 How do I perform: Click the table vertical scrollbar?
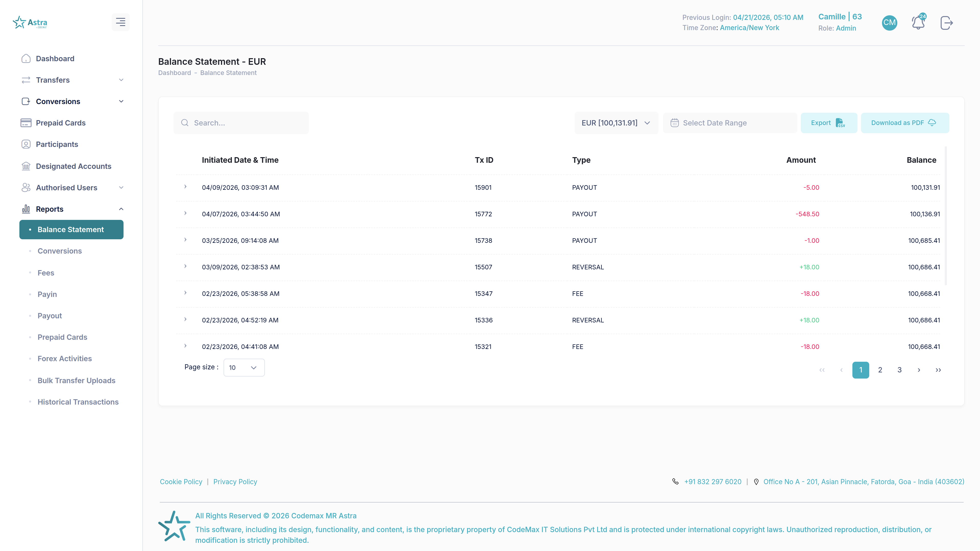point(946,216)
